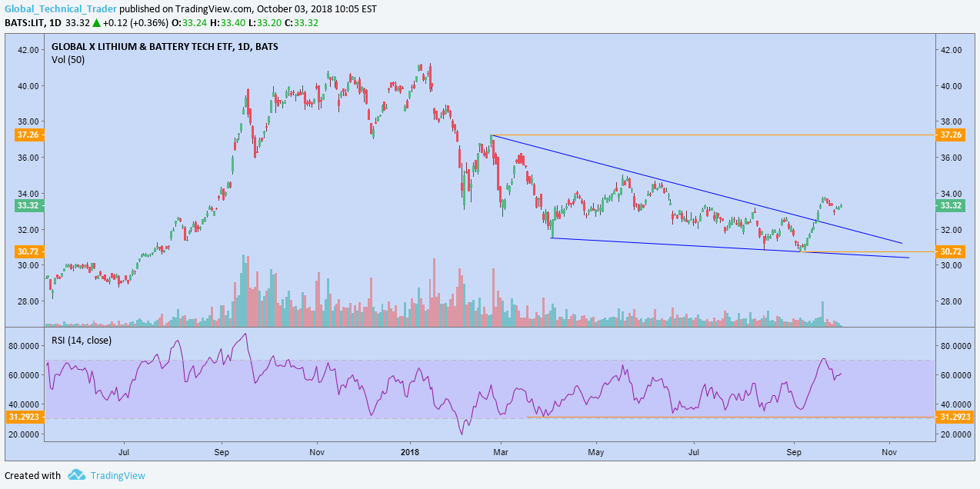Click the C:33.32 close value

point(301,22)
